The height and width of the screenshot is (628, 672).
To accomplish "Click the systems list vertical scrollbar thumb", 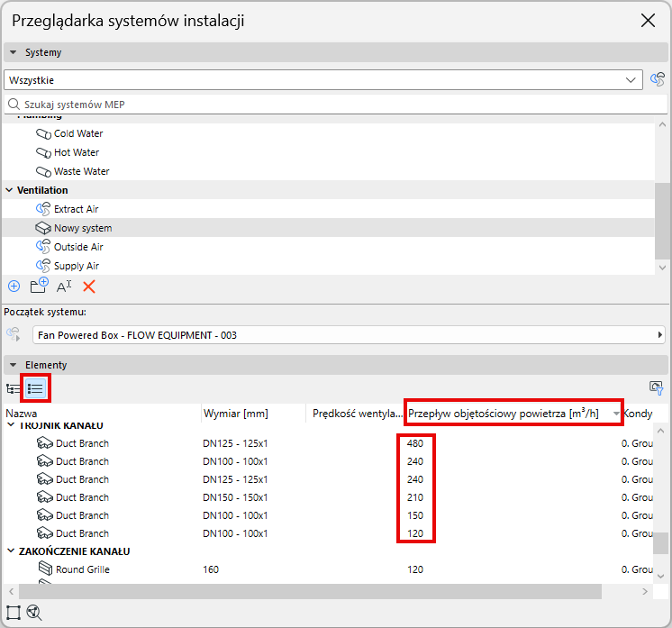I will tap(662, 221).
